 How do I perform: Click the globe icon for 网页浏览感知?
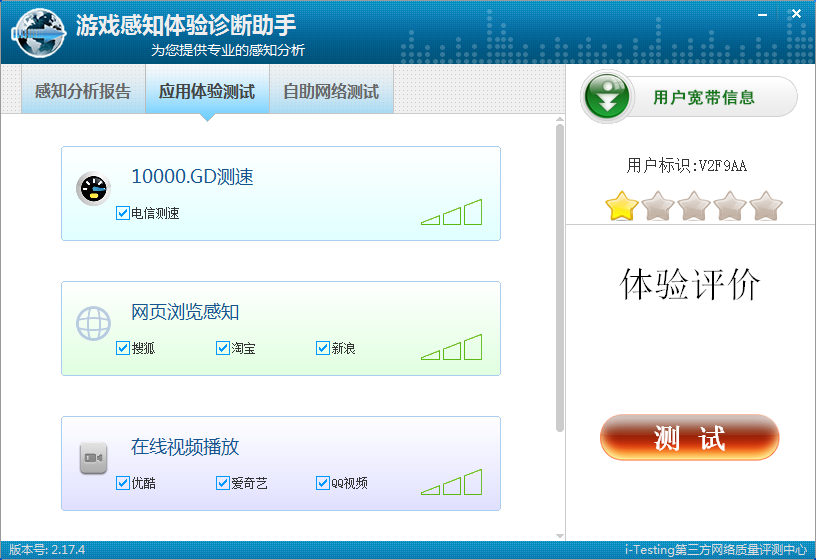[94, 323]
